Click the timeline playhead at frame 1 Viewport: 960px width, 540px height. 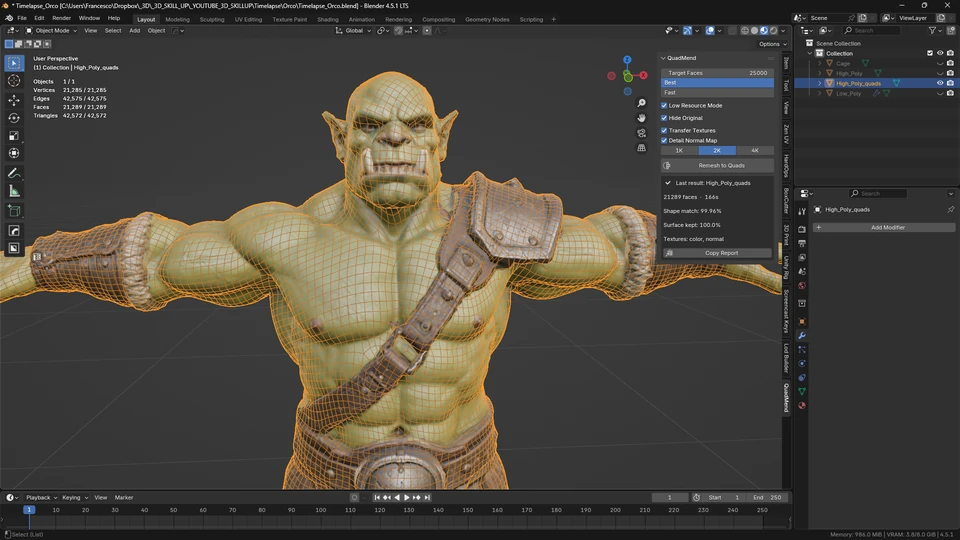pyautogui.click(x=29, y=510)
